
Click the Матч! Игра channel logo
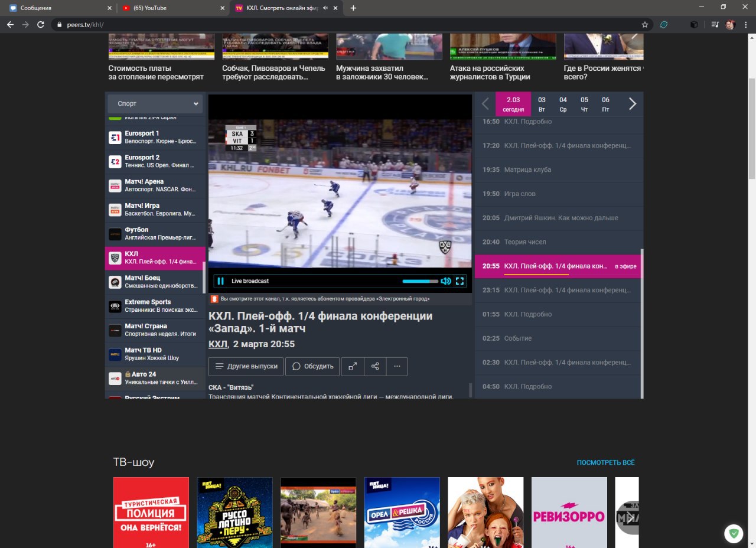click(x=115, y=210)
